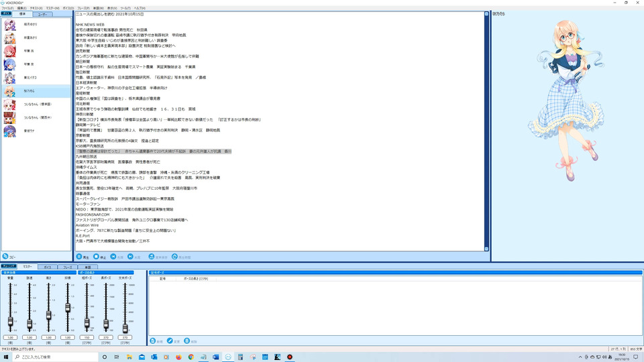The height and width of the screenshot is (362, 644).
Task: Click the taskbar search box
Action: tap(55, 357)
